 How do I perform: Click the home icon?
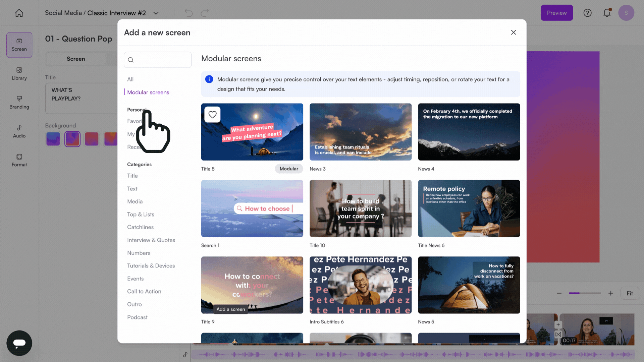click(x=19, y=13)
